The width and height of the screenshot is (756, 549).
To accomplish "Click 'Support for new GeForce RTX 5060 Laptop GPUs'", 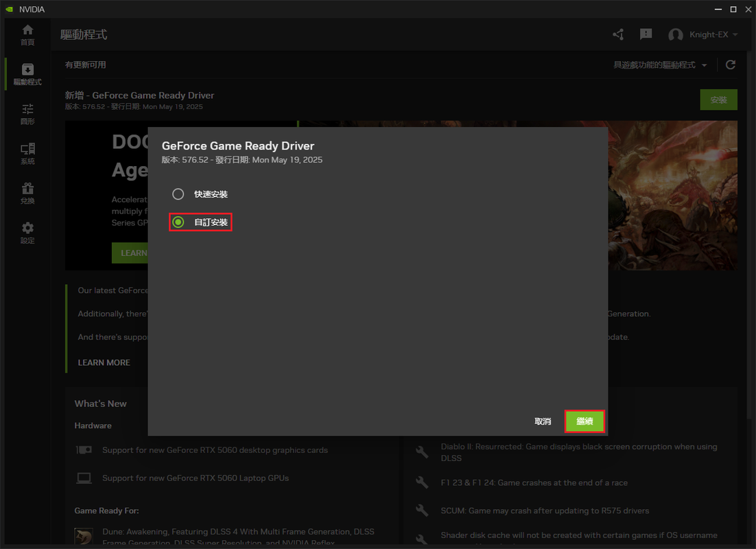I will (x=196, y=478).
